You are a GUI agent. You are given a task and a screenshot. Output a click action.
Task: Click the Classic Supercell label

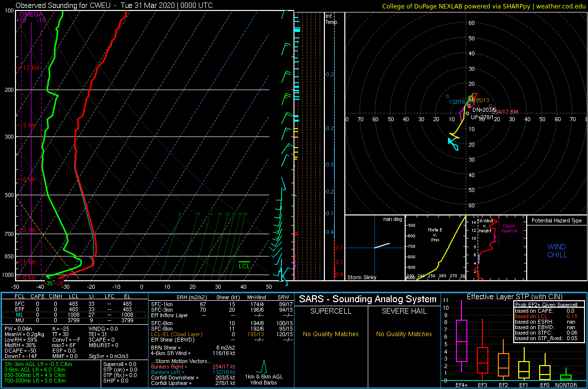coord(510,228)
